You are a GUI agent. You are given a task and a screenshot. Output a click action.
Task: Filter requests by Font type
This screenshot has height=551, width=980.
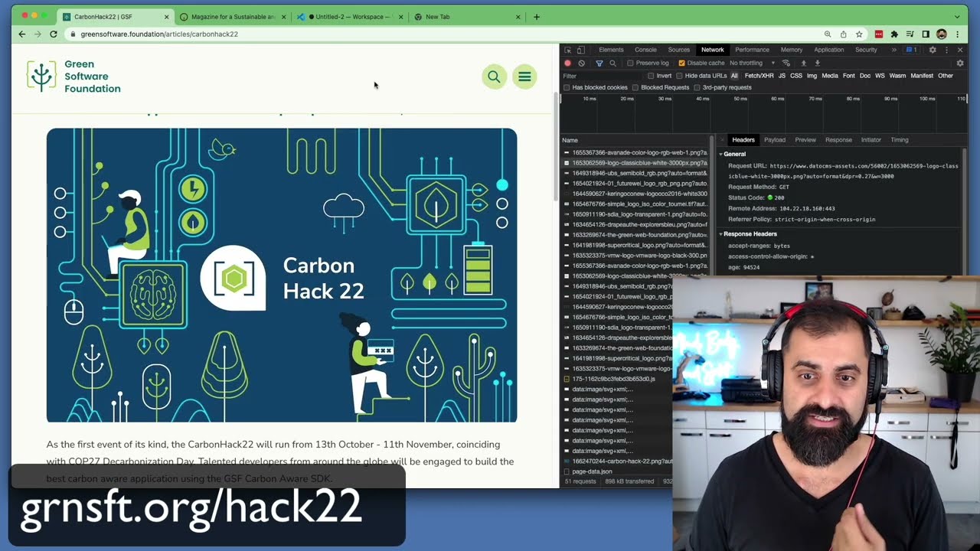pos(848,76)
